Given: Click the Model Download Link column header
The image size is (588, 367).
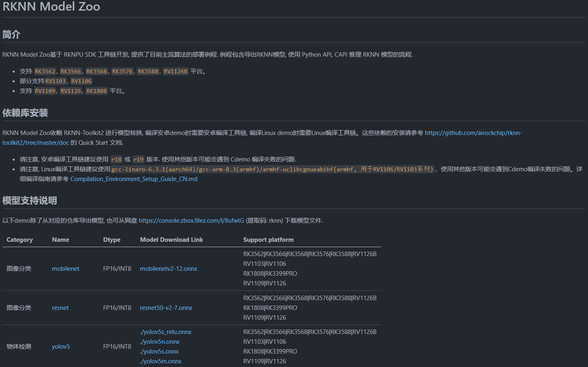Looking at the screenshot, I should point(171,240).
